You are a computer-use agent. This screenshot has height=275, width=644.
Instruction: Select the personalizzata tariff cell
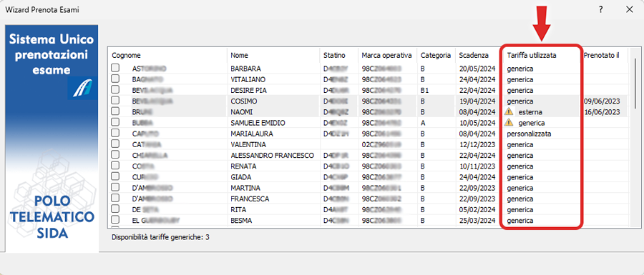pyautogui.click(x=529, y=134)
